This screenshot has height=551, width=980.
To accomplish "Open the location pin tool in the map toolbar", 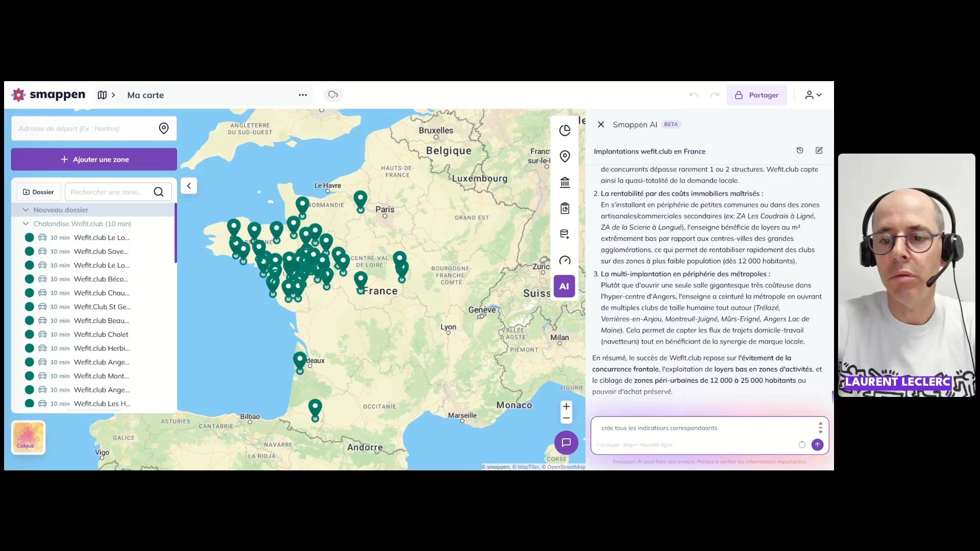I will (x=565, y=156).
